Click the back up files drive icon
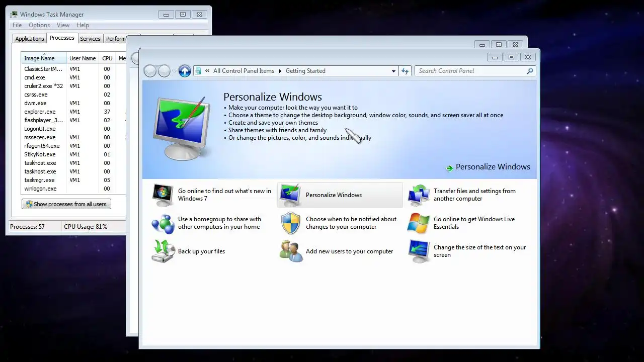This screenshot has height=362, width=644. click(x=163, y=251)
